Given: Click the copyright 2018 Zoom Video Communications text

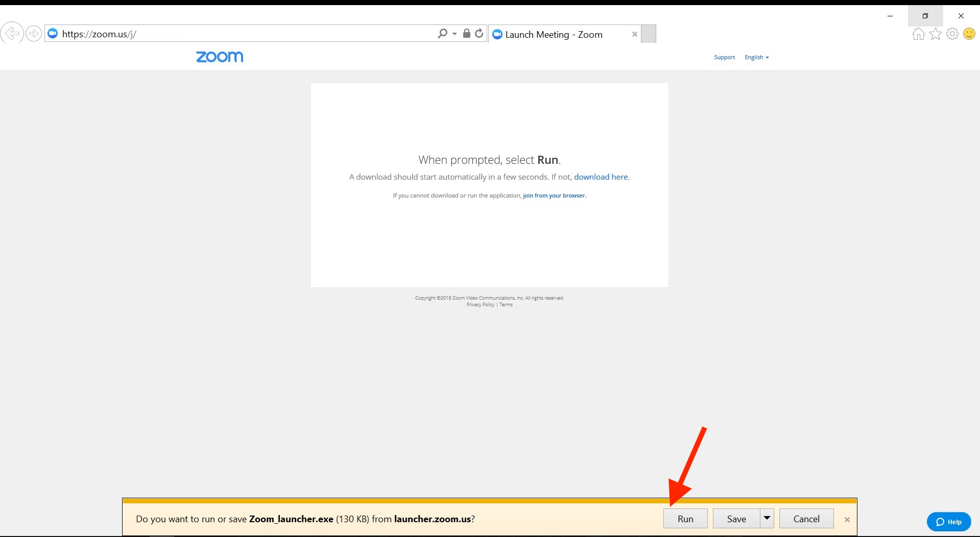Looking at the screenshot, I should coord(489,298).
